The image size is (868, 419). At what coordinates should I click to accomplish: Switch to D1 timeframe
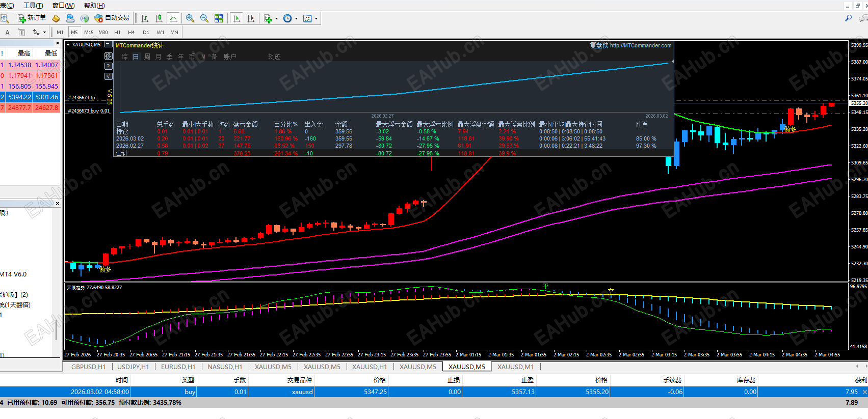click(146, 32)
